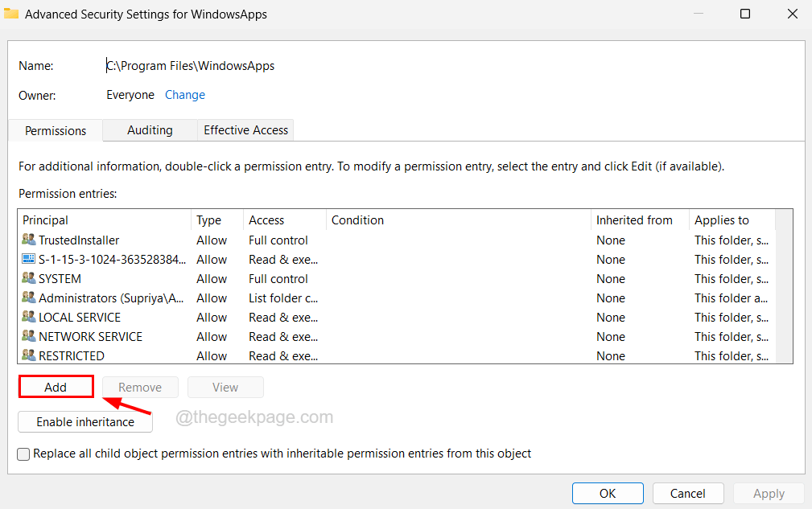This screenshot has width=812, height=509.
Task: Click the SYSTEM principal user icon
Action: (28, 277)
